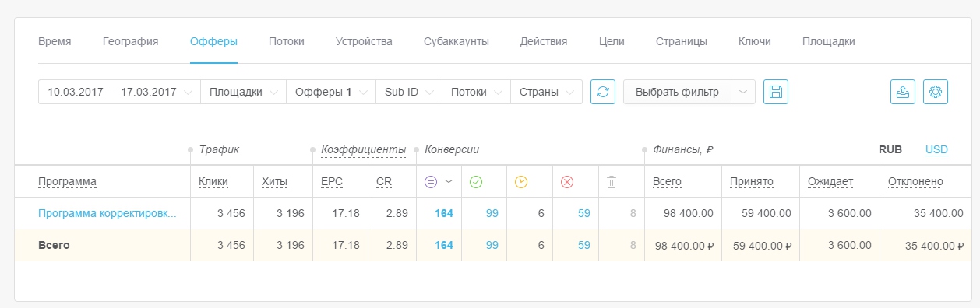
Task: Switch currency to USD
Action: point(936,149)
